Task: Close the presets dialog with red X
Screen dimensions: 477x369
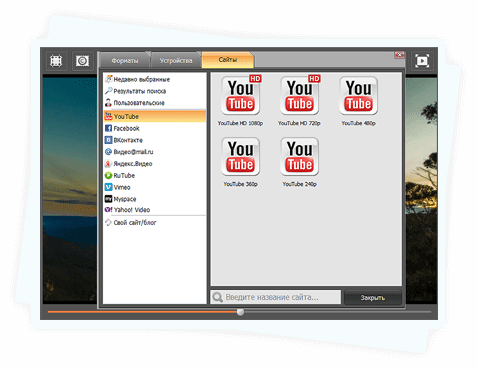Action: 399,55
